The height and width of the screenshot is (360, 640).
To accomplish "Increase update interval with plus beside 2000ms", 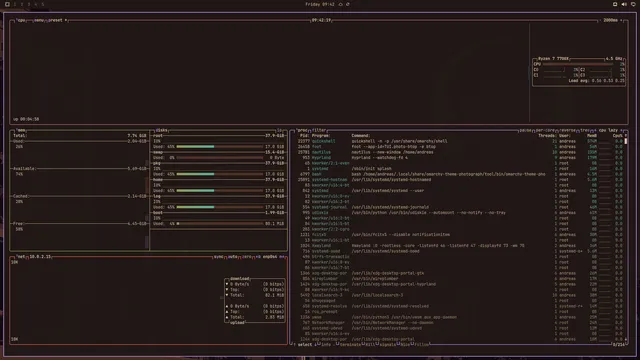I will (621, 20).
